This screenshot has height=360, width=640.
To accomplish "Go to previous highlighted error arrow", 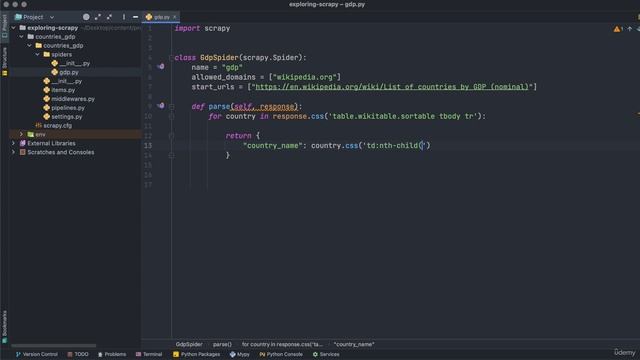I will pyautogui.click(x=630, y=29).
